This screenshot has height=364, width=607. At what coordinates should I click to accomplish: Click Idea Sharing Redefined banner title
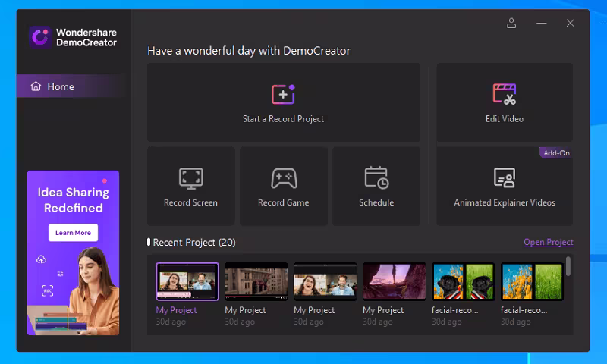pyautogui.click(x=73, y=200)
